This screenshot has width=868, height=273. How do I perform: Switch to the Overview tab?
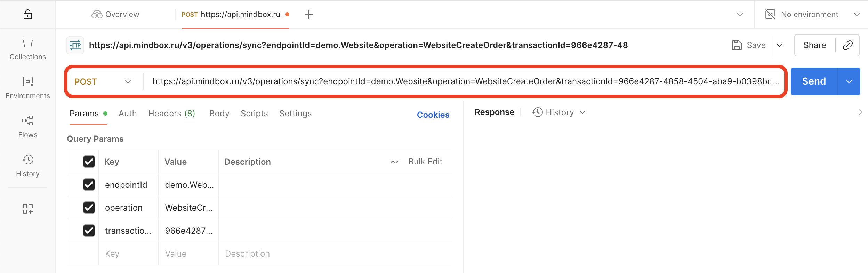pyautogui.click(x=115, y=14)
